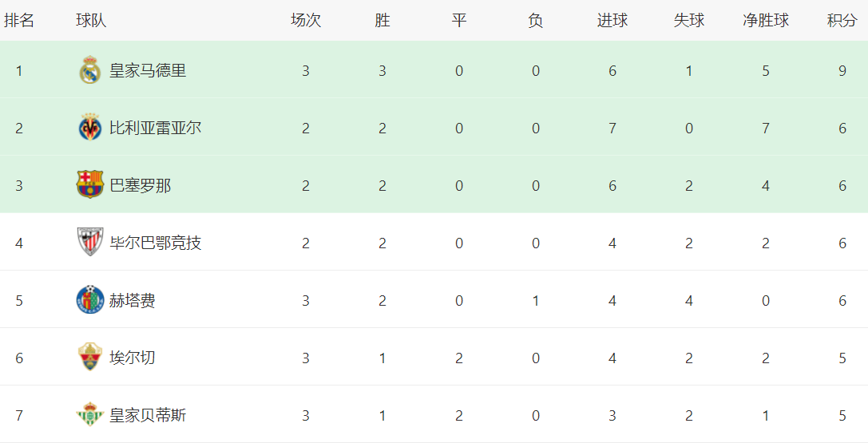Screen dimensions: 868x443
Task: Select the 埃尔切 team name
Action: click(133, 358)
